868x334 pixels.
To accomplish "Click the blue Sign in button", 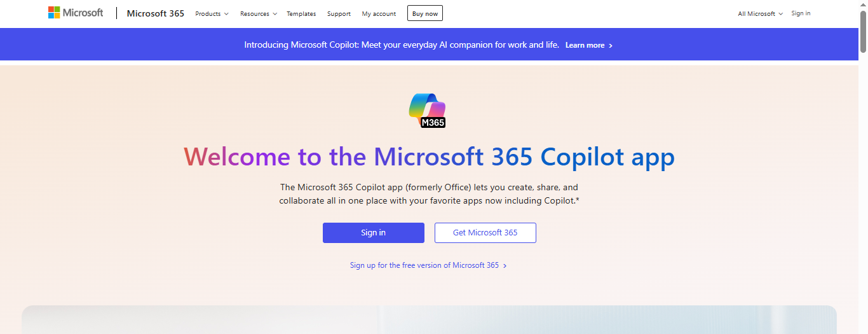I will [373, 233].
